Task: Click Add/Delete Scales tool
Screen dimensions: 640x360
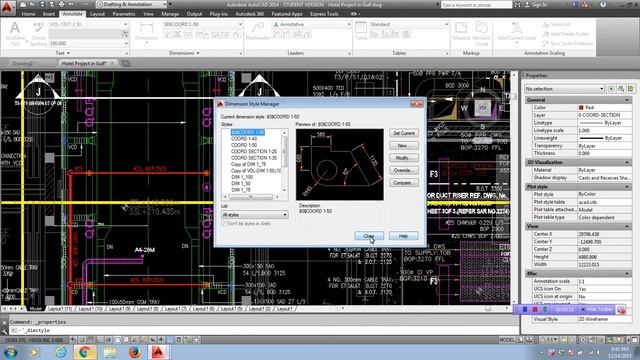Action: coord(566,34)
